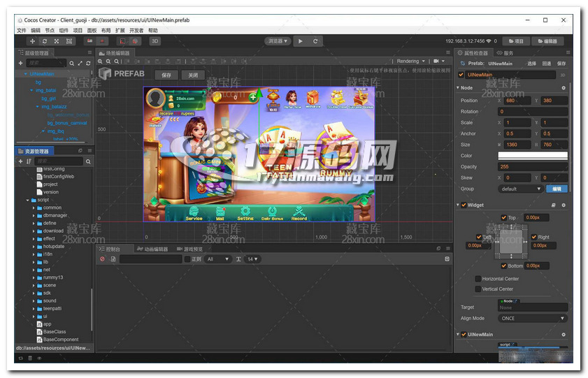588x378 pixels.
Task: Click the white Color swatch
Action: coord(532,155)
